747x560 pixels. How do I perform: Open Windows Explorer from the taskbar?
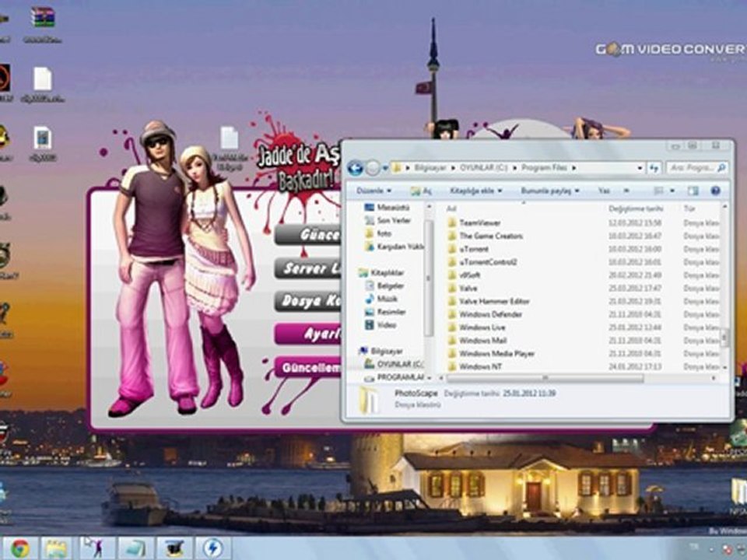click(x=56, y=548)
